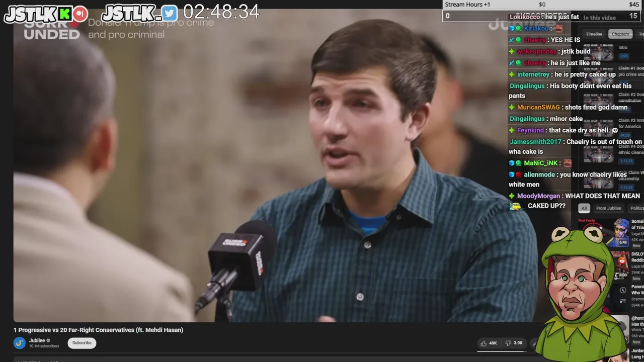Click the emote in MaNiC_iNK's chat message
The image size is (644, 362).
[x=568, y=163]
